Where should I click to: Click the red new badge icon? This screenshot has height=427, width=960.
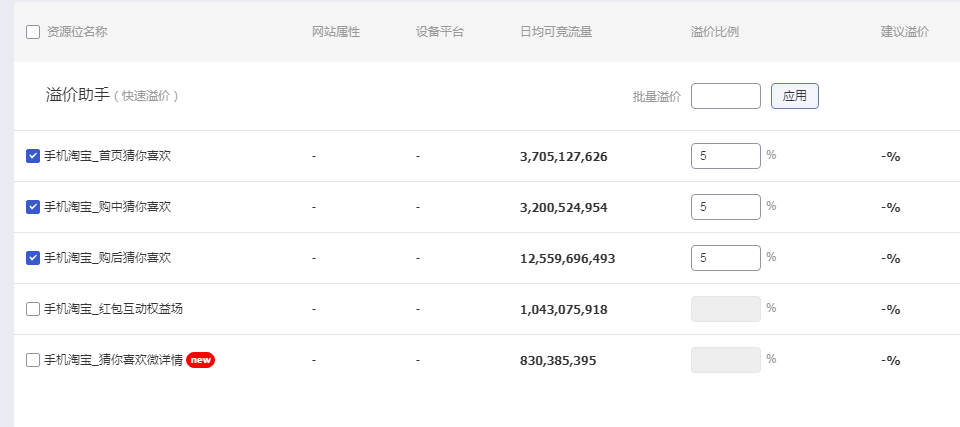pos(201,360)
